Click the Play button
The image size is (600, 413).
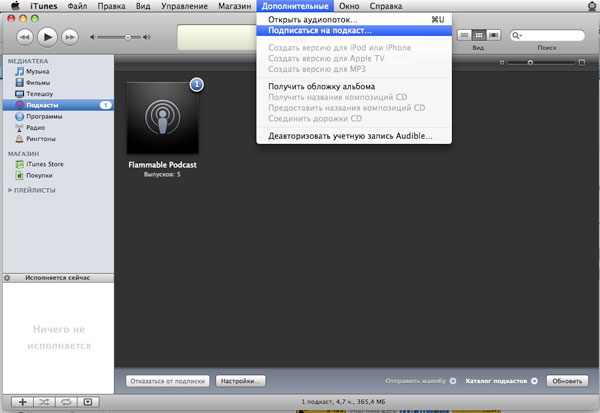47,37
